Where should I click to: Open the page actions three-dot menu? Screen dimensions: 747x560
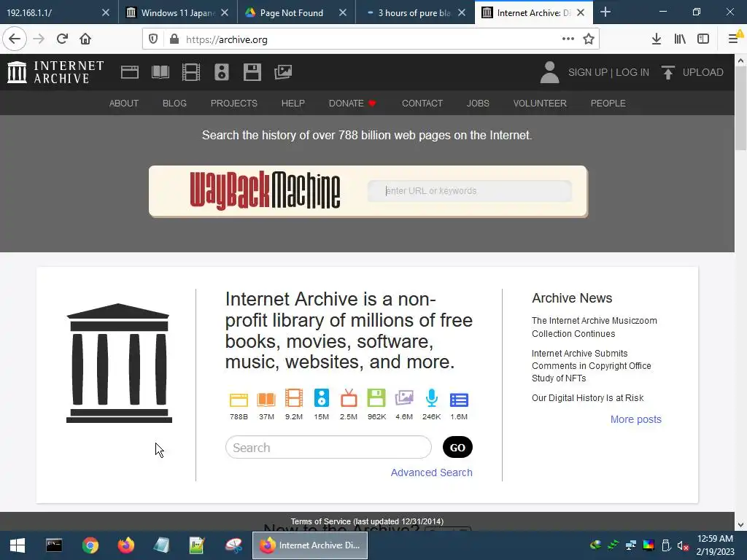(x=568, y=39)
